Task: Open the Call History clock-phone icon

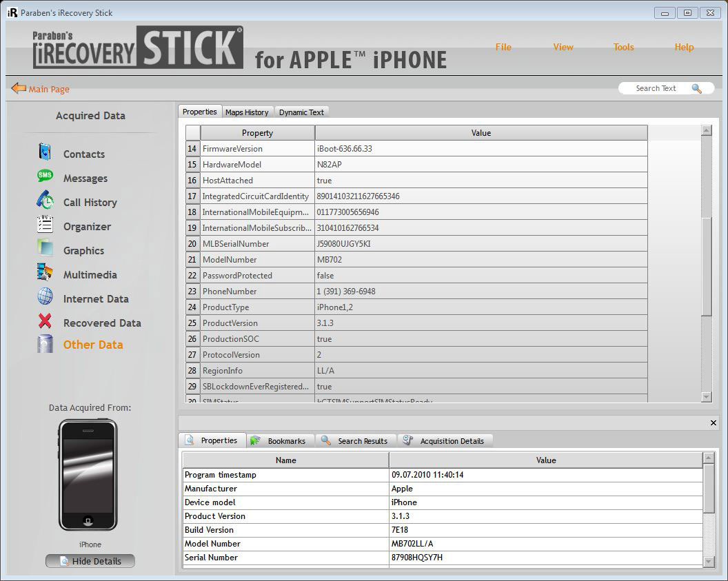Action: pyautogui.click(x=45, y=200)
